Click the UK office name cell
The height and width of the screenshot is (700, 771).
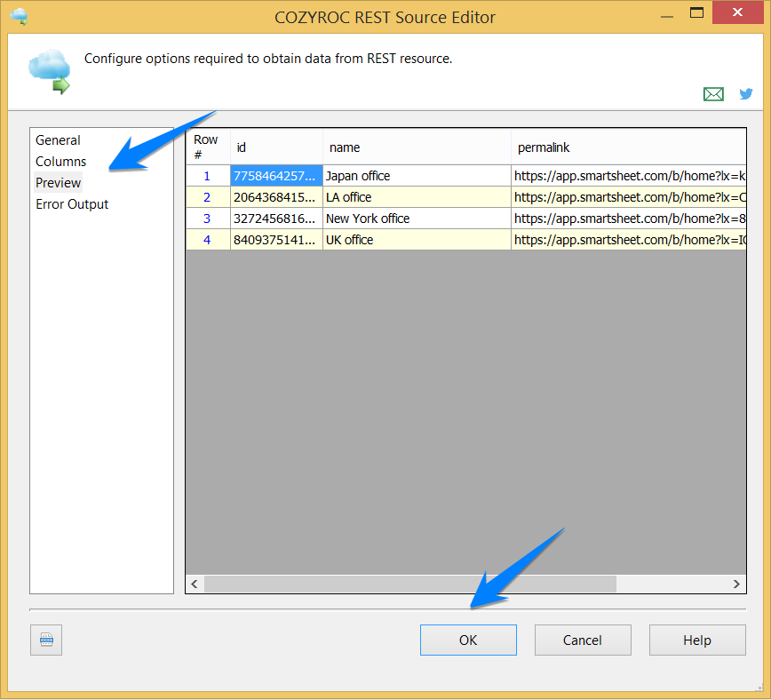coord(417,240)
